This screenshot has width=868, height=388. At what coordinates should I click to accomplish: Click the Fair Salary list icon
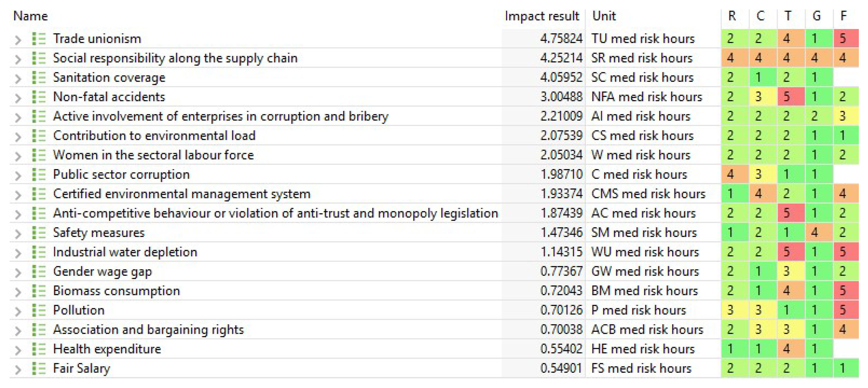tap(38, 368)
